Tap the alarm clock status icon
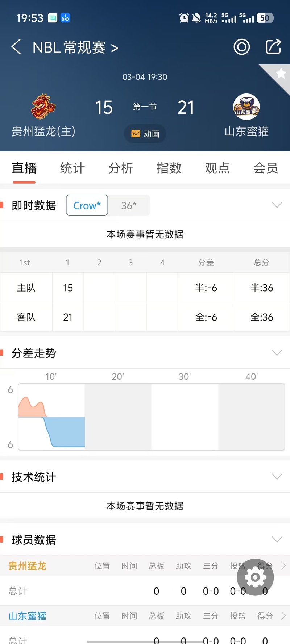290x644 pixels. 184,18
